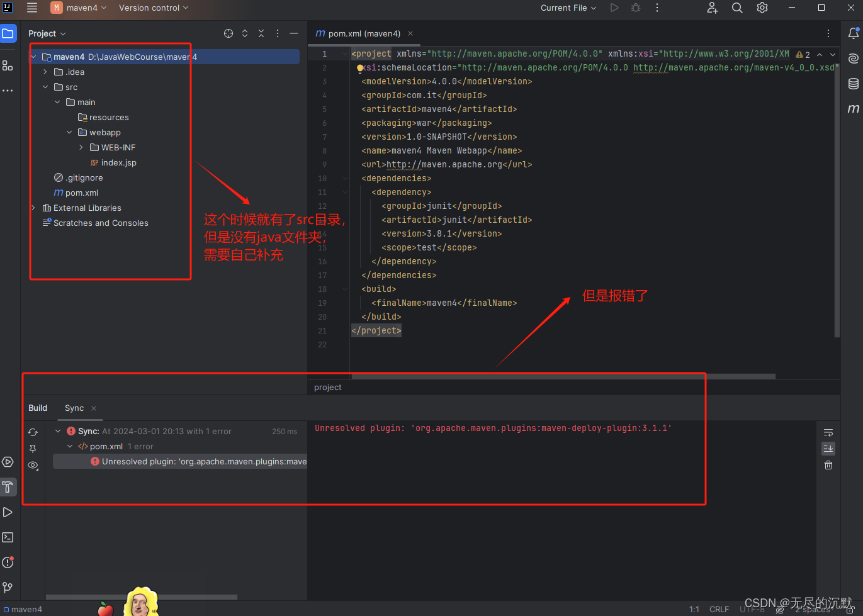Open Notifications bell icon
The image size is (863, 616).
(x=854, y=33)
